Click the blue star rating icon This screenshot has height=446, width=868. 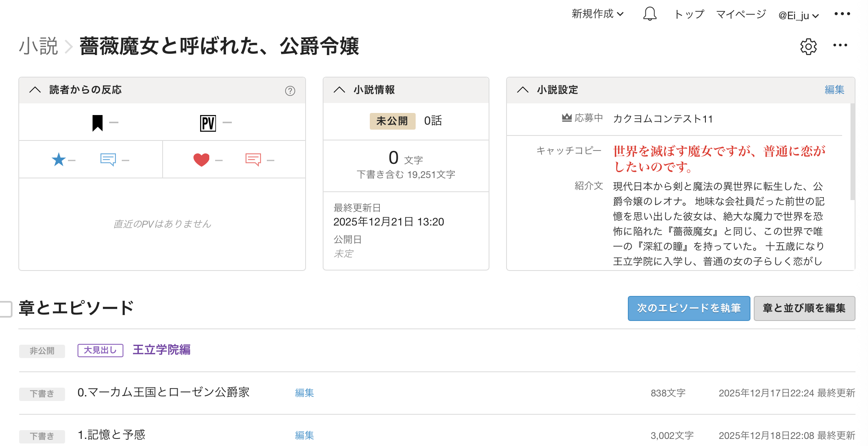(x=59, y=160)
